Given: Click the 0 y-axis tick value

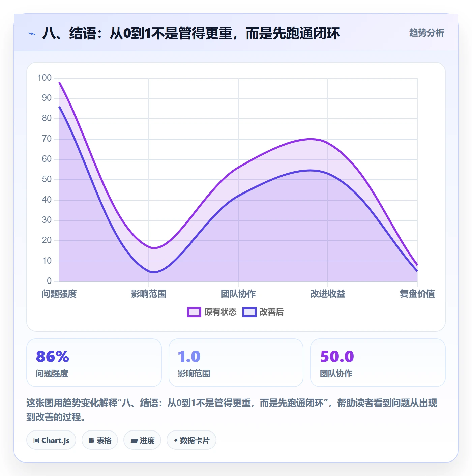Looking at the screenshot, I should (49, 281).
